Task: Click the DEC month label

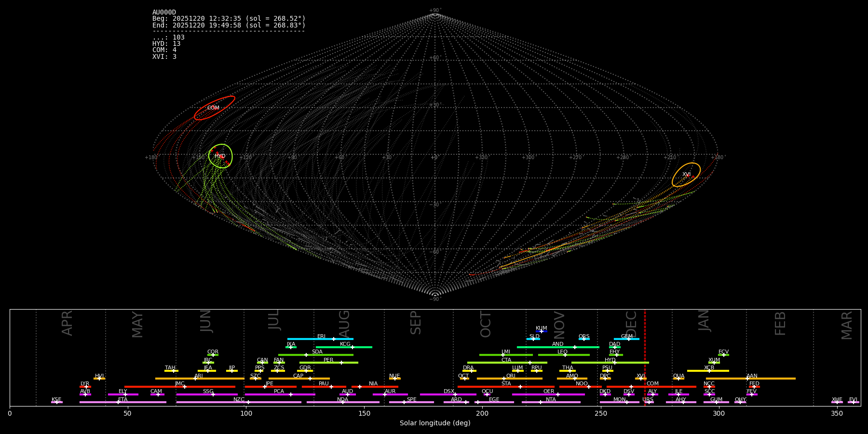Action: click(x=631, y=324)
